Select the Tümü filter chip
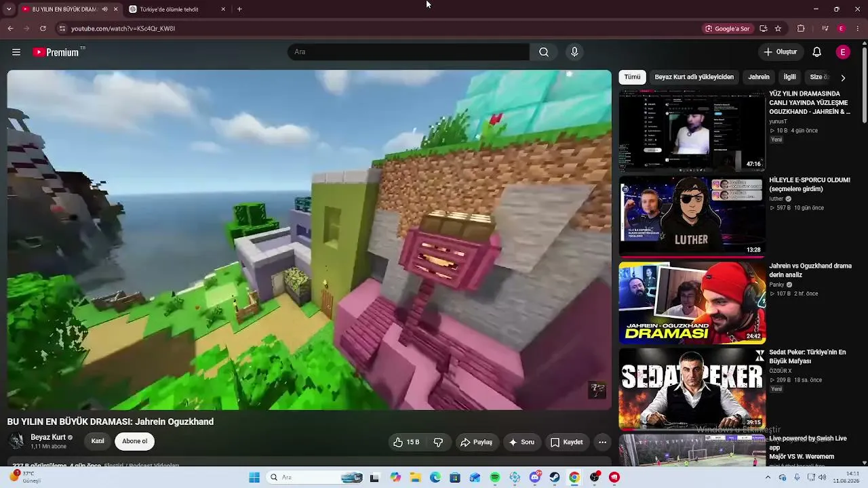The image size is (868, 488). pyautogui.click(x=632, y=77)
